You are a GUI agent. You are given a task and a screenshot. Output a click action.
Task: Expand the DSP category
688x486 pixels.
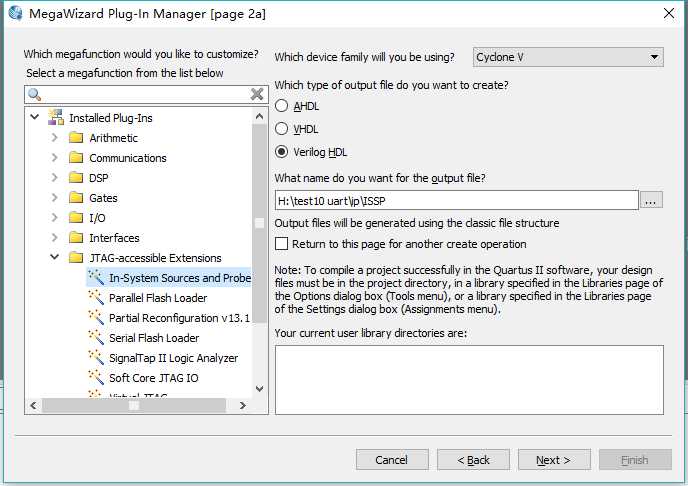[x=54, y=177]
